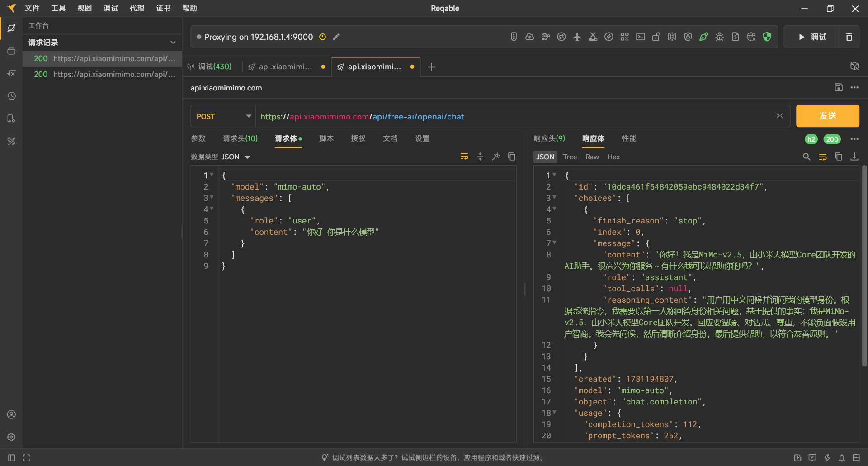Open the compose icon in left sidebar

click(12, 28)
